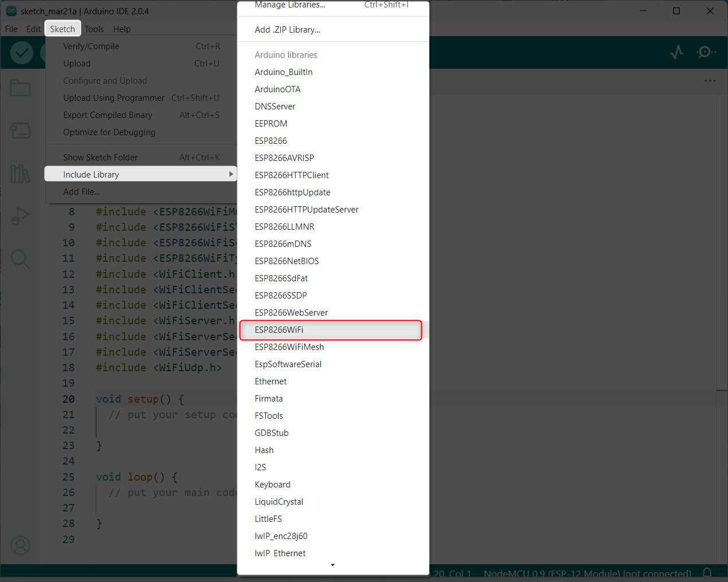Choose Add File... from Sketch menu
728x582 pixels.
(x=141, y=192)
